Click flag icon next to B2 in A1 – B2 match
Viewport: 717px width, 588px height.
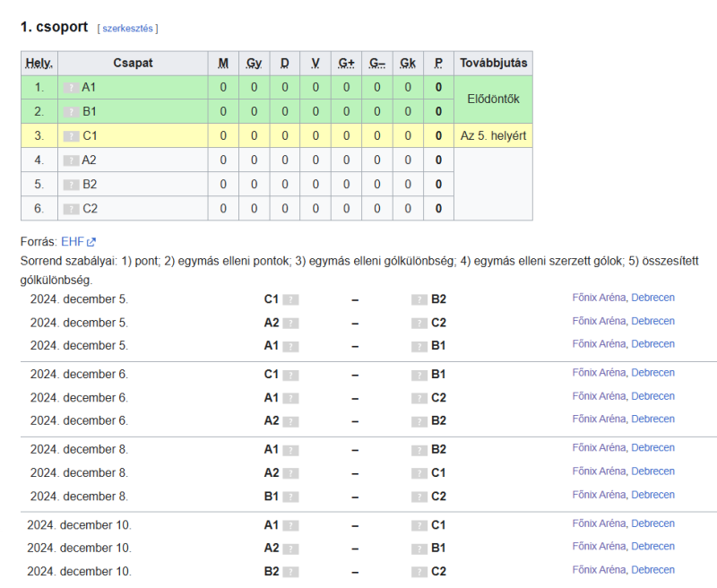click(x=419, y=450)
